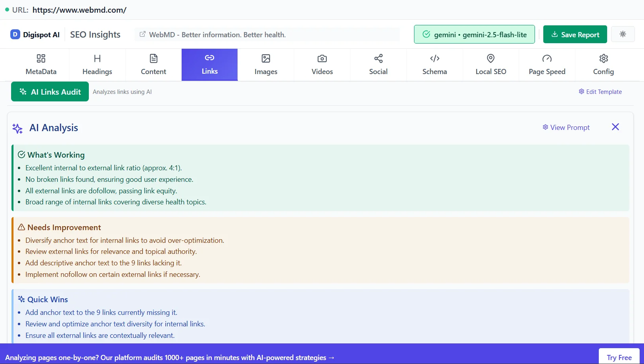The width and height of the screenshot is (644, 364).
Task: Switch to the Social tab
Action: click(x=378, y=65)
